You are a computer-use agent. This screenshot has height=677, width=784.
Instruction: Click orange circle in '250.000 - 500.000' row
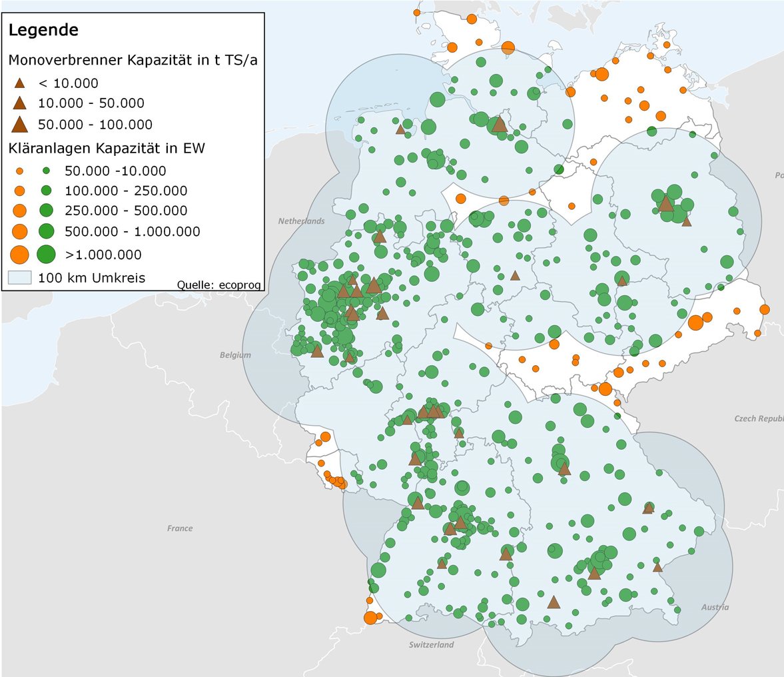[x=19, y=211]
